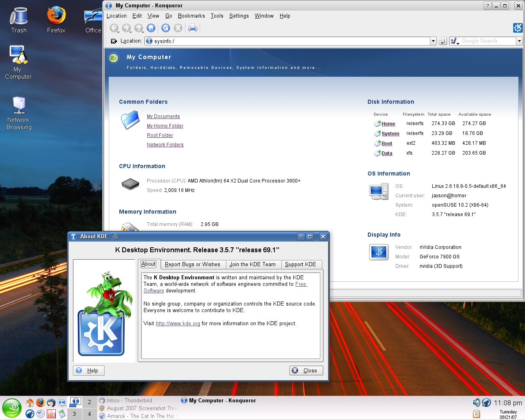This screenshot has width=525, height=420.
Task: Open the Forward history dropdown arrow
Action: pyautogui.click(x=131, y=32)
